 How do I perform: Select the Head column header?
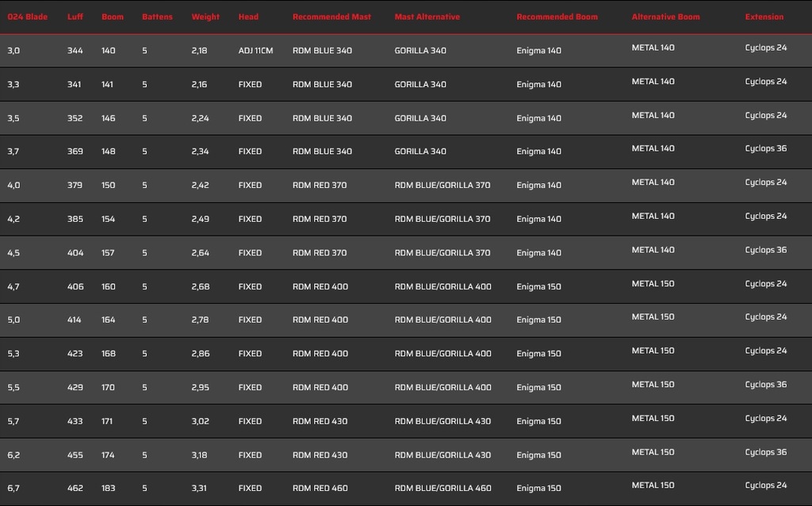click(248, 17)
